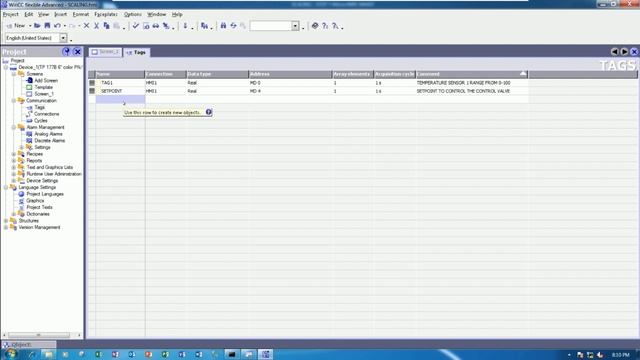This screenshot has height=360, width=640.
Task: Open the Window menu
Action: pos(157,14)
